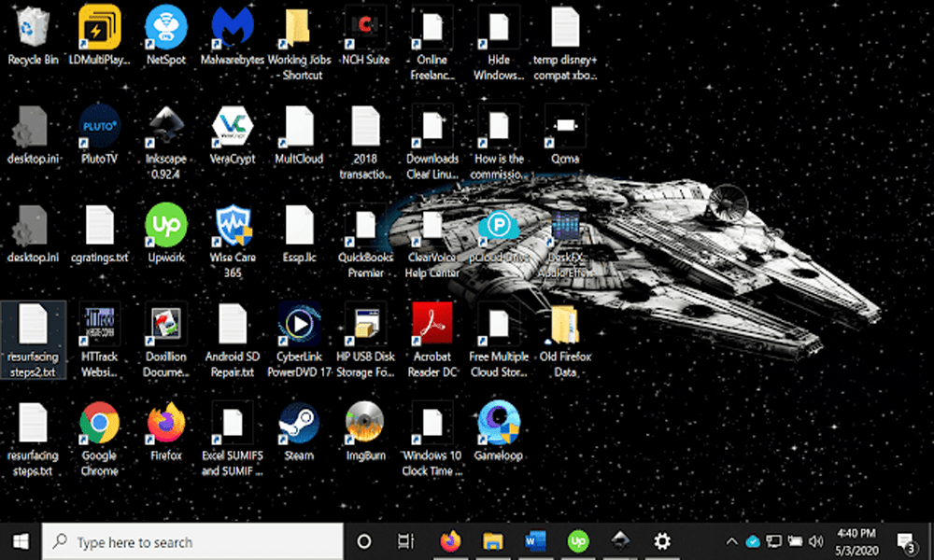
Task: Launch Word from the taskbar
Action: [535, 541]
